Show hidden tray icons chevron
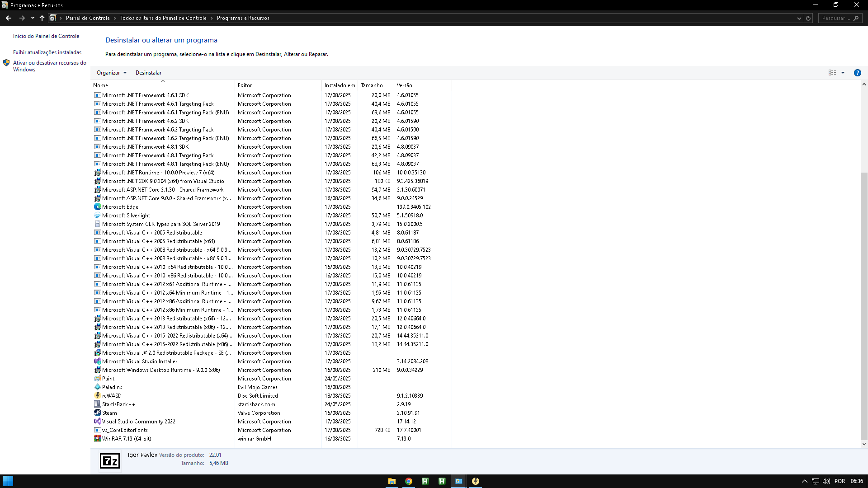868x488 pixels. pos(805,481)
